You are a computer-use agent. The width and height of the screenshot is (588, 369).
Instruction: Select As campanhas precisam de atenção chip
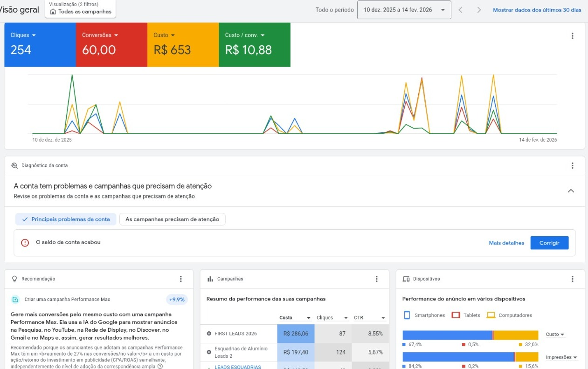click(173, 219)
